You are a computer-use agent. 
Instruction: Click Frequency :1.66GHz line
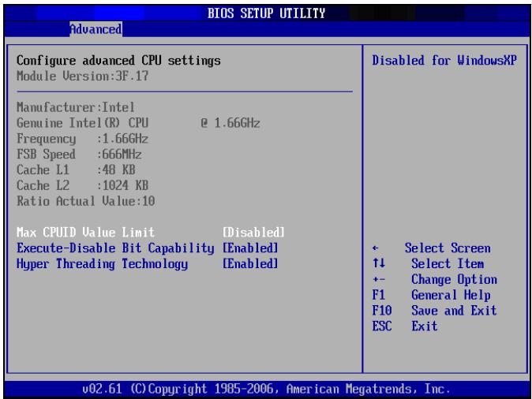82,139
